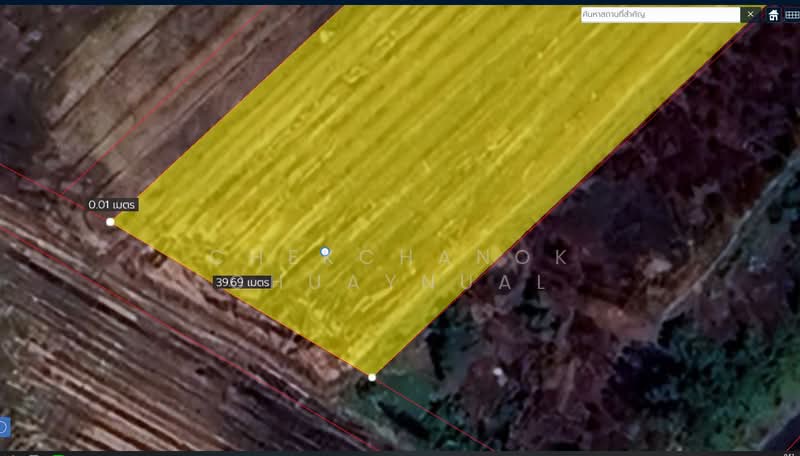800x456 pixels.
Task: Select the white vertex near the 0.01 เมตร label
Action: pyautogui.click(x=110, y=222)
